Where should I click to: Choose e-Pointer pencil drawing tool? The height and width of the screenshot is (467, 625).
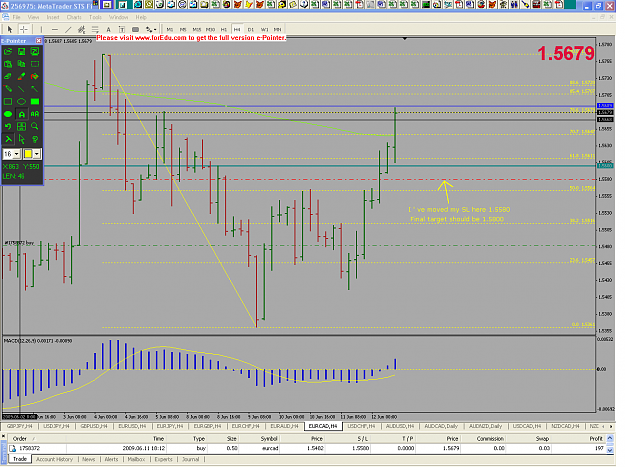pyautogui.click(x=8, y=89)
